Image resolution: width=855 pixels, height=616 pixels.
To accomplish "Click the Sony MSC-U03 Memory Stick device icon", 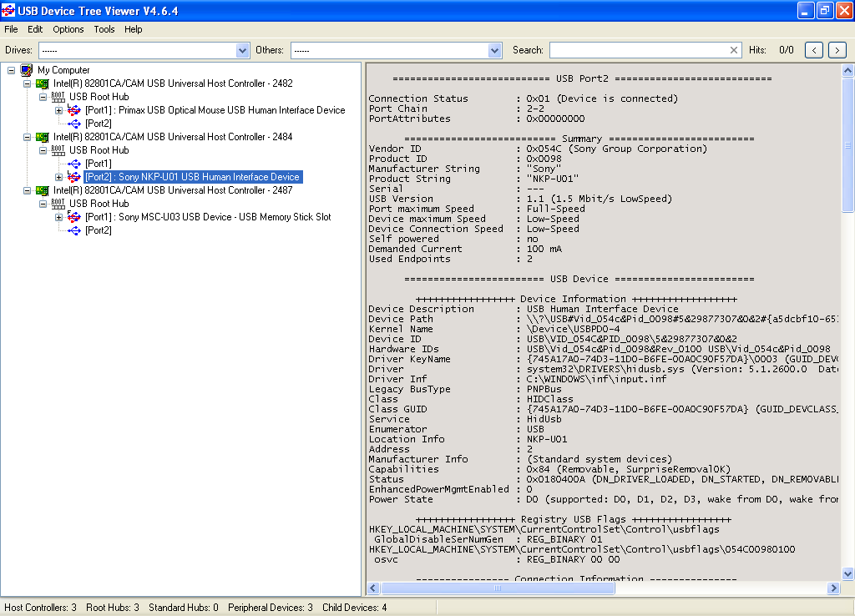I will [x=74, y=217].
